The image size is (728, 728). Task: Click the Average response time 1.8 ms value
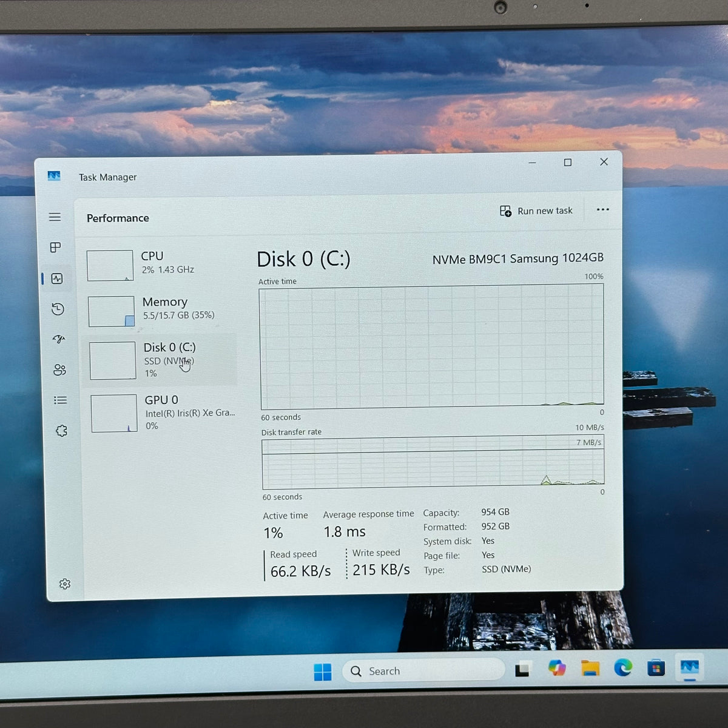[x=345, y=532]
